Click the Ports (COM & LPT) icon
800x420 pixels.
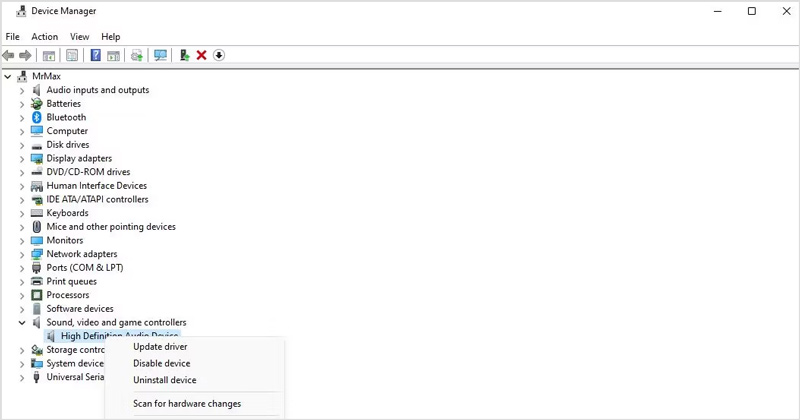[37, 268]
